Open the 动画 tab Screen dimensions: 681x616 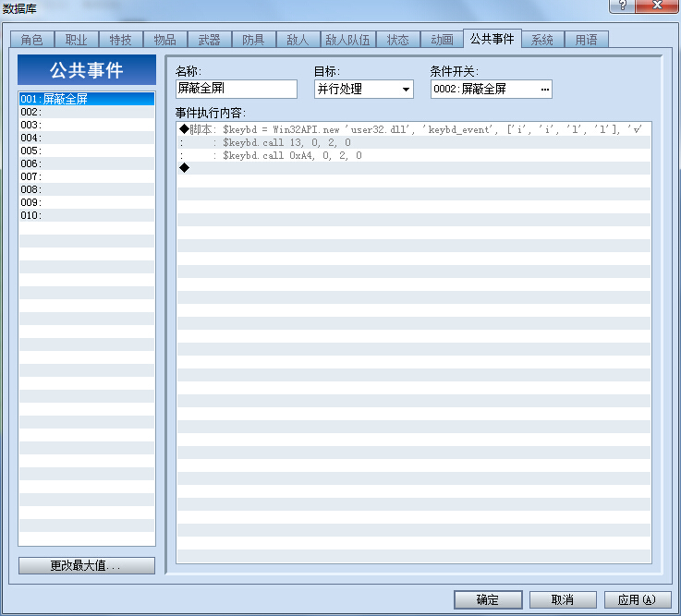click(442, 40)
